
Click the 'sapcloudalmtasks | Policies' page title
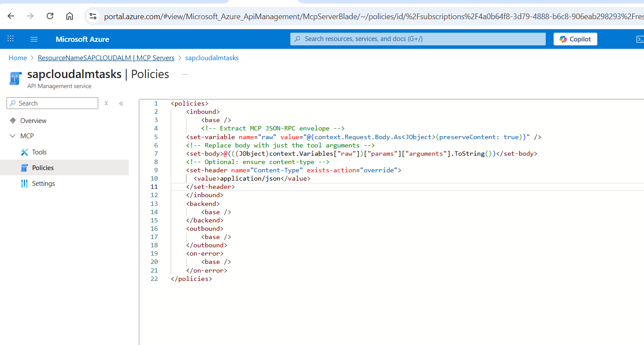[98, 74]
